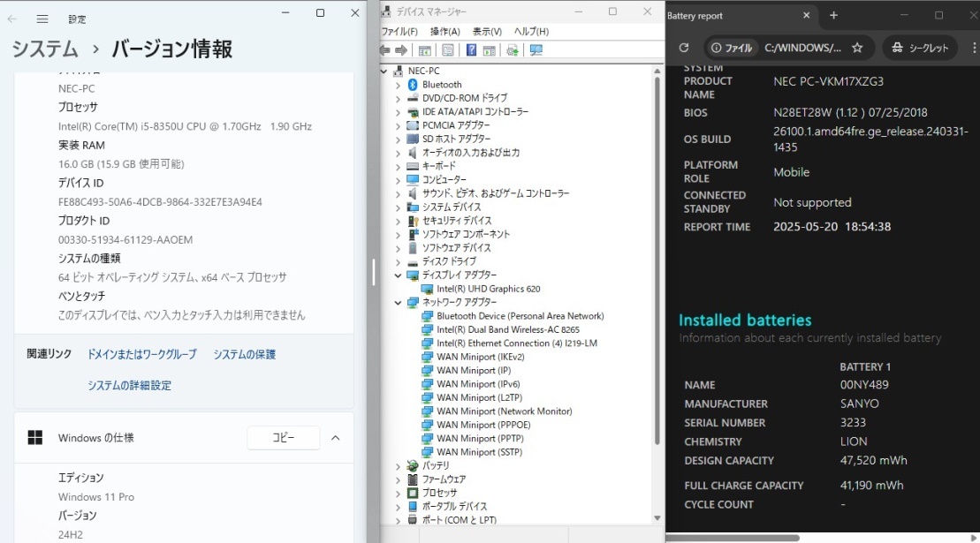Select WAN Miniport (IKEv2)
Screen dimensions: 980x543
pyautogui.click(x=481, y=357)
